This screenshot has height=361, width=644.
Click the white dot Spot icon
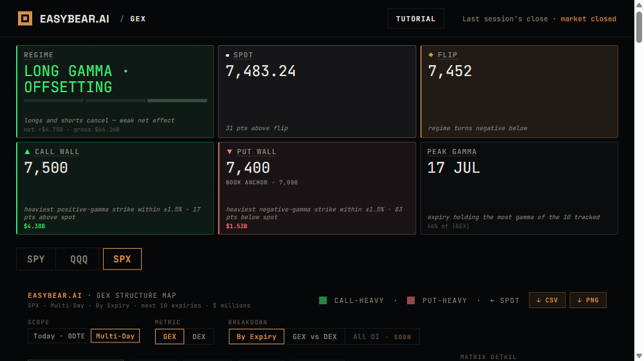[227, 55]
